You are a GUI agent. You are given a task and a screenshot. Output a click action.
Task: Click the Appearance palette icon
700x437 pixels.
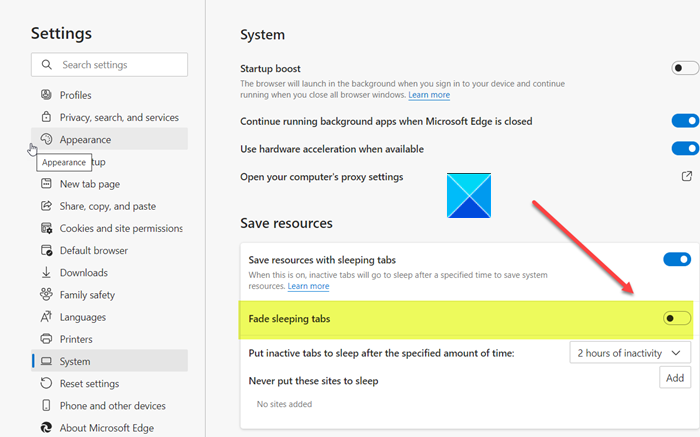click(x=46, y=139)
